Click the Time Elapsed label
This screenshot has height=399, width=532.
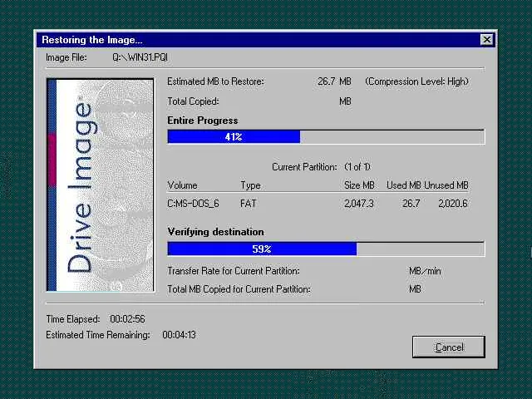pyautogui.click(x=73, y=319)
